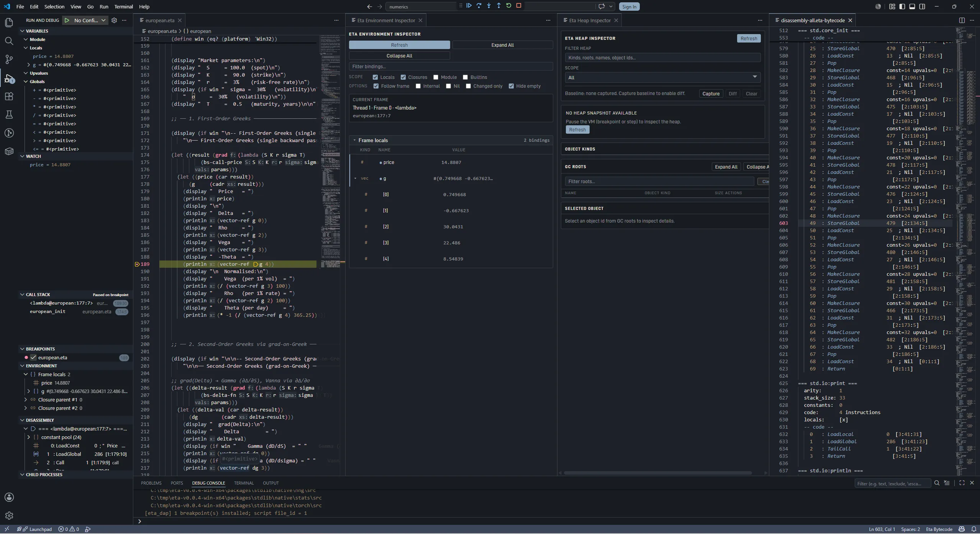Expand constant pool (24) in Disassembly
The height and width of the screenshot is (534, 980).
point(28,437)
